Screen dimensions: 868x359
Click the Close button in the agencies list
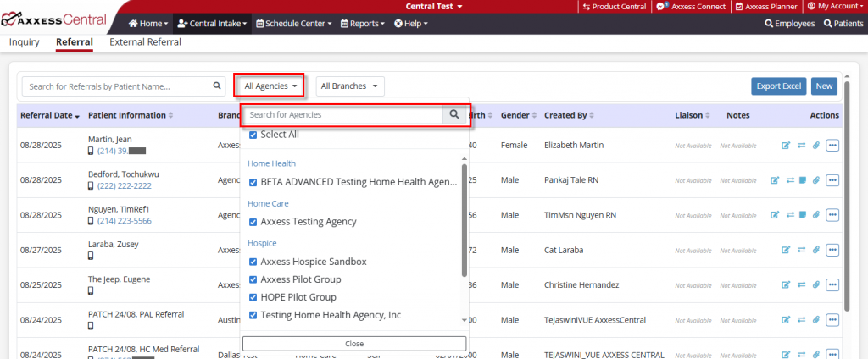pos(354,344)
